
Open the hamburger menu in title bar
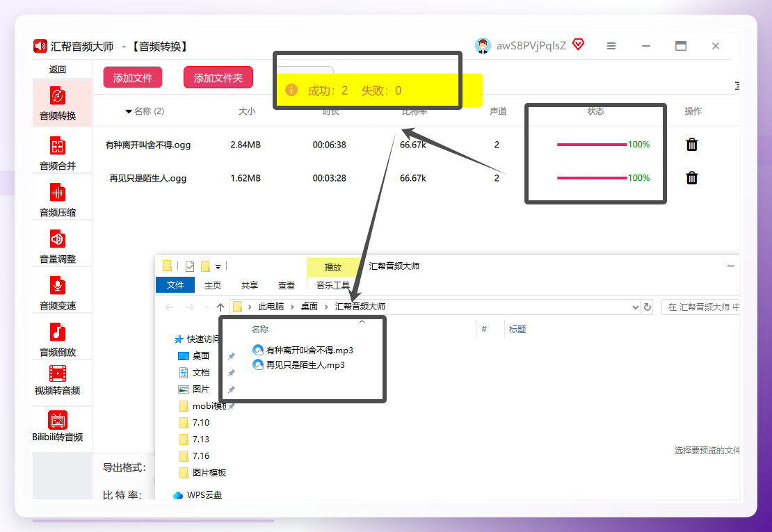[x=611, y=46]
